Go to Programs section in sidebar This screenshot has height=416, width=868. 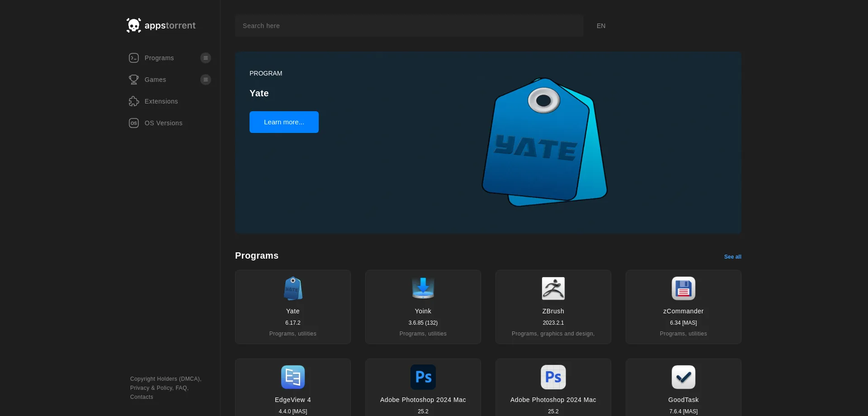[x=159, y=58]
